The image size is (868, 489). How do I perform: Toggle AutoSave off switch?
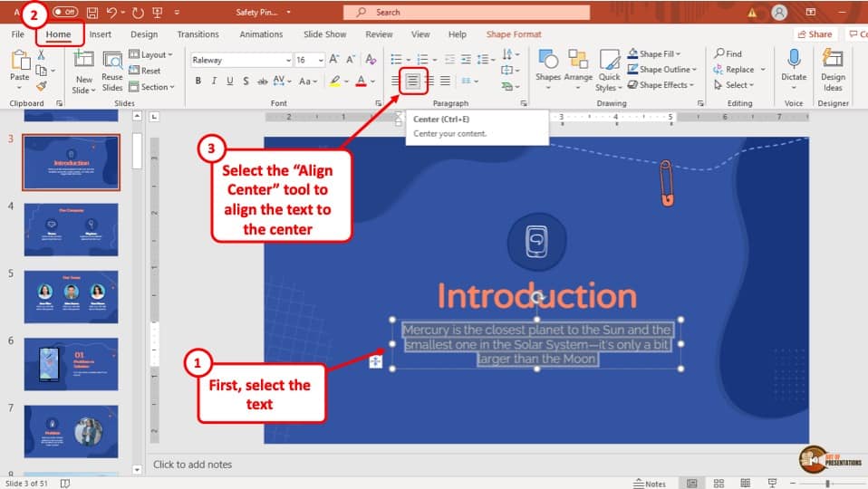(x=65, y=12)
